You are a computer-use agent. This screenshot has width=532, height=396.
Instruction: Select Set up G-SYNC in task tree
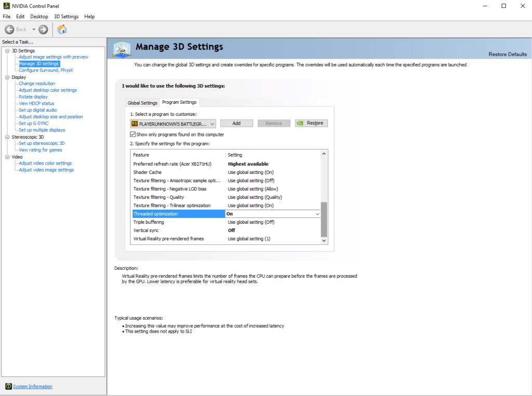(x=33, y=124)
